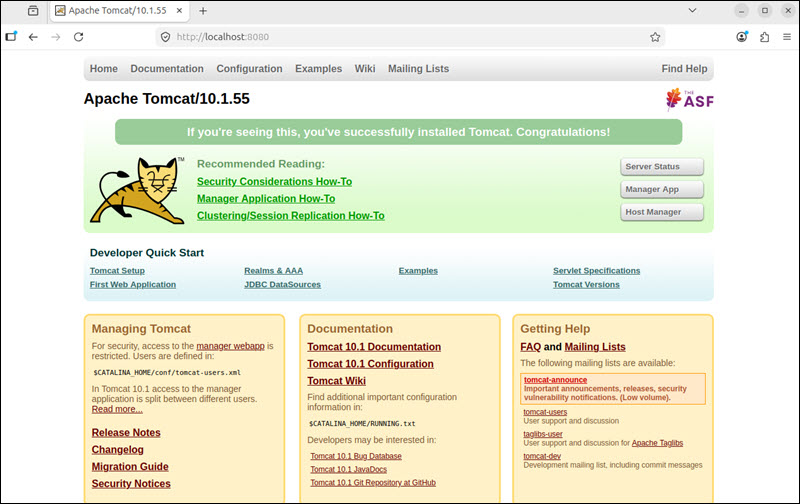The image size is (800, 504).
Task: Open the taglibs-user mailing list link
Action: point(543,434)
